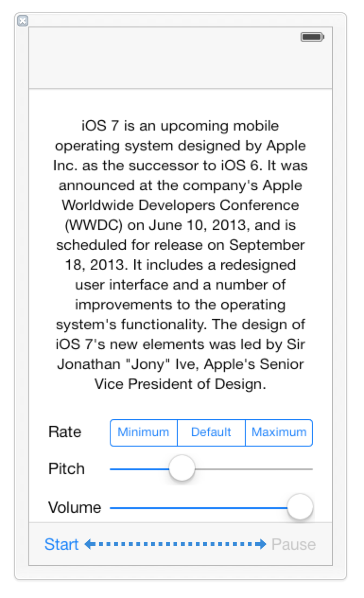Select the Volume label
The height and width of the screenshot is (598, 364).
75,508
